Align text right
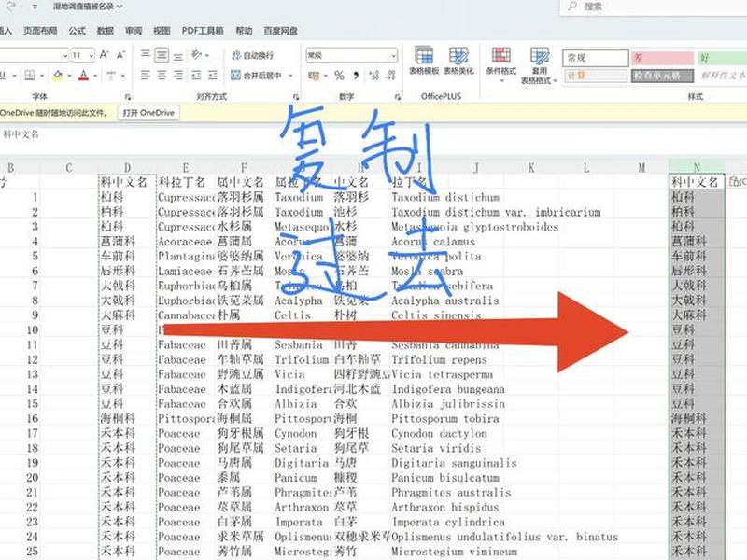This screenshot has width=747, height=560. click(x=178, y=76)
